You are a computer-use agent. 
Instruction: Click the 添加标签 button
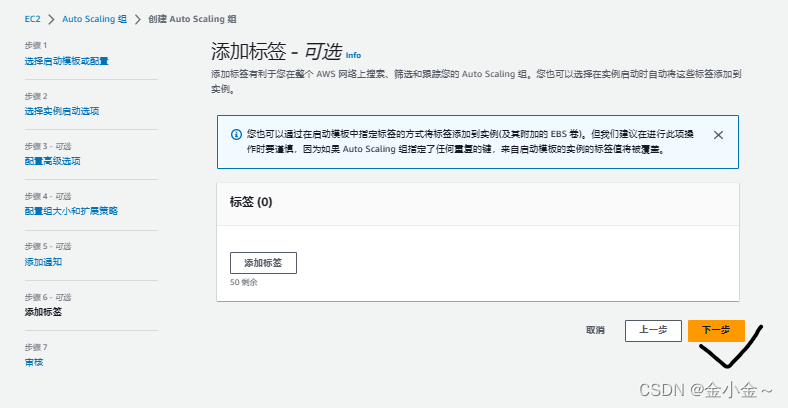click(263, 263)
